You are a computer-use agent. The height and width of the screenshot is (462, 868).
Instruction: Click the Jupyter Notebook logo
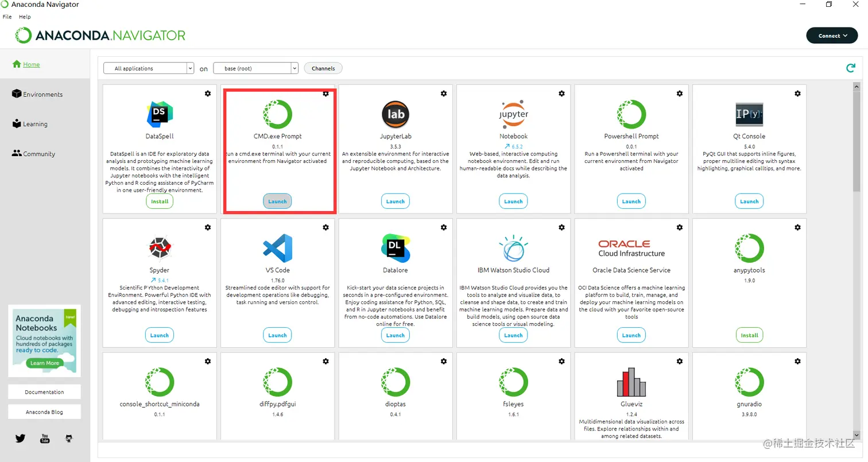coord(513,114)
